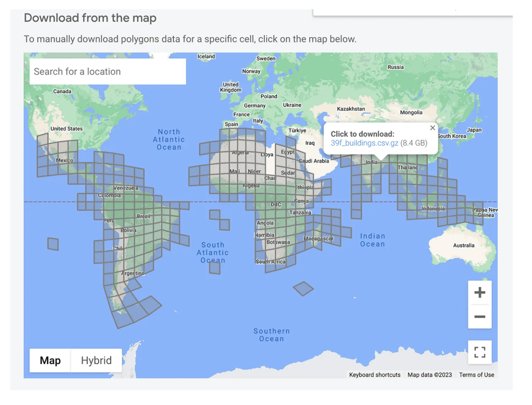Select the grid cell over Argentina
Viewport: 532px width, 405px height.
[x=132, y=274]
